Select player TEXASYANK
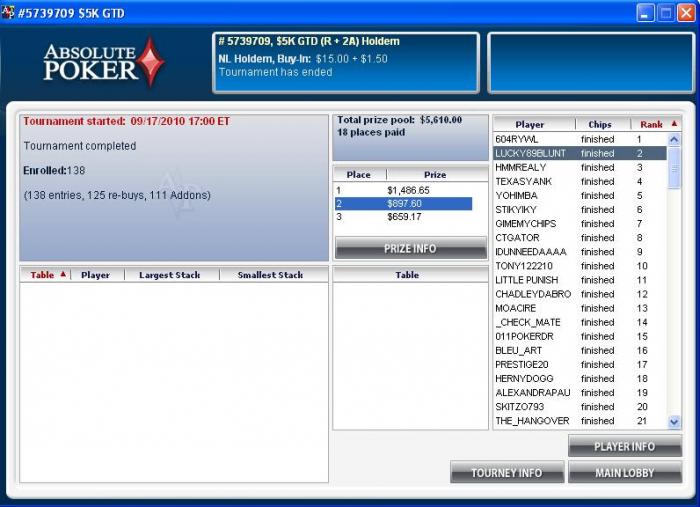The image size is (700, 507). click(x=580, y=182)
